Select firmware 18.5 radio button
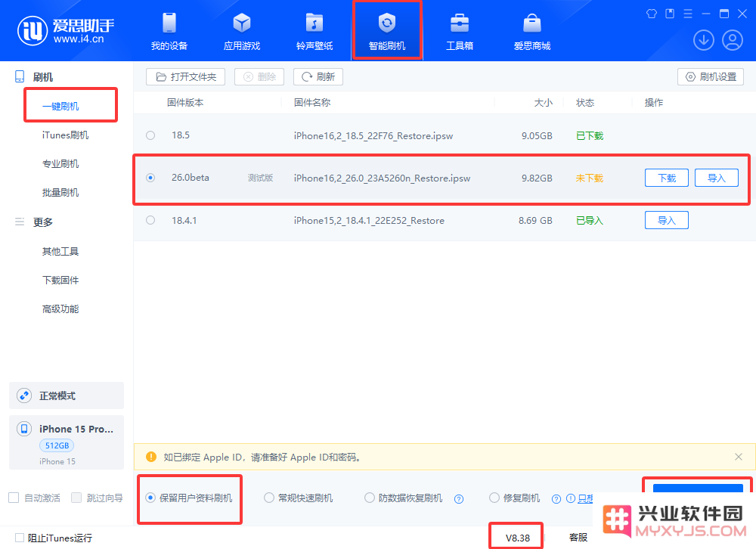 coord(150,135)
